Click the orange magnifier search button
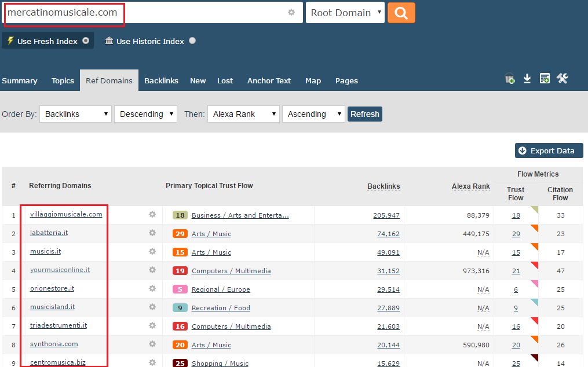This screenshot has width=588, height=367. [x=401, y=13]
